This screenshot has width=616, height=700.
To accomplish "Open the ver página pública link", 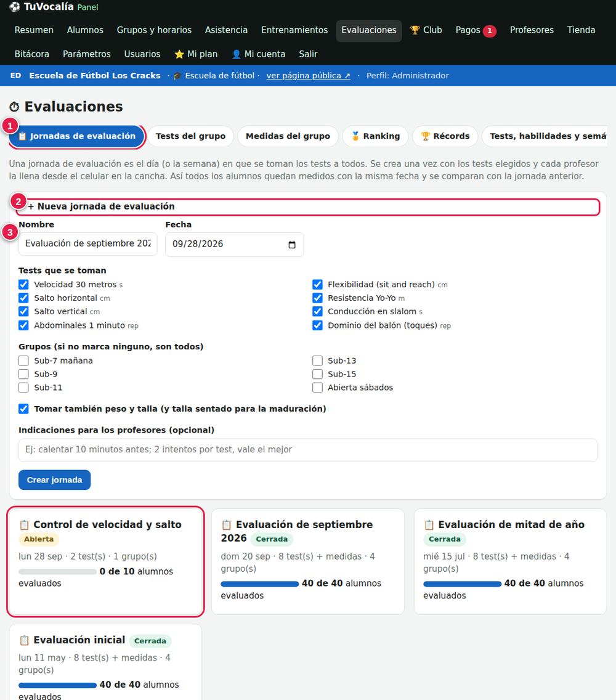I will [309, 76].
